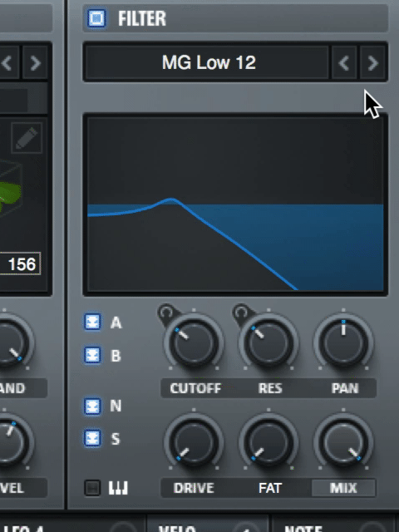
Task: Toggle the FILTER enable button
Action: click(96, 18)
